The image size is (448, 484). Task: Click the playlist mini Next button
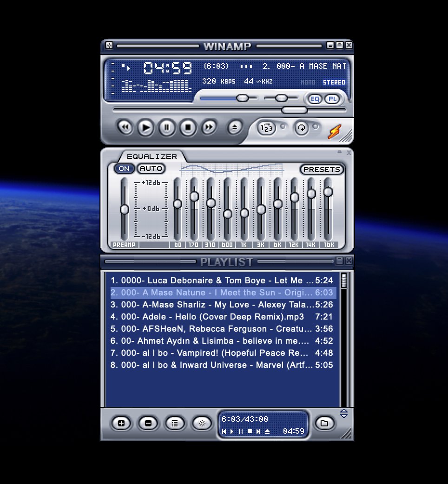(x=258, y=432)
